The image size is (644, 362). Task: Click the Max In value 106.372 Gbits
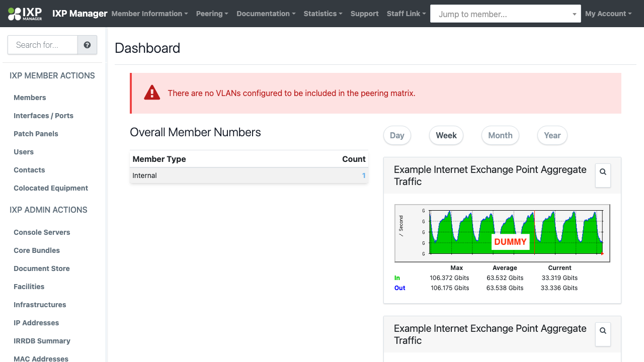450,278
